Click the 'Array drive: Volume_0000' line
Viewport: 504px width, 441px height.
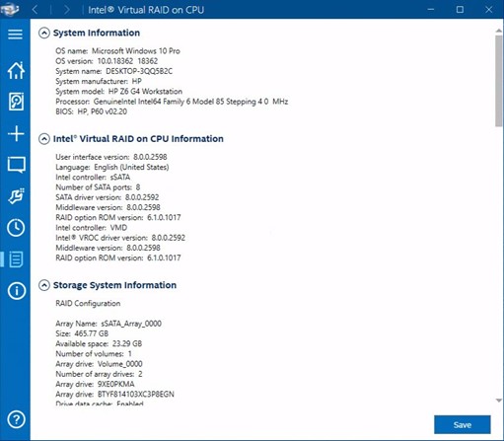click(x=99, y=364)
